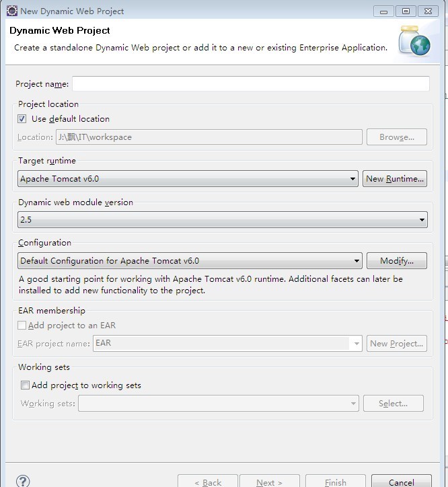Open the Configuration dropdown list
The image size is (448, 487).
[x=357, y=261]
